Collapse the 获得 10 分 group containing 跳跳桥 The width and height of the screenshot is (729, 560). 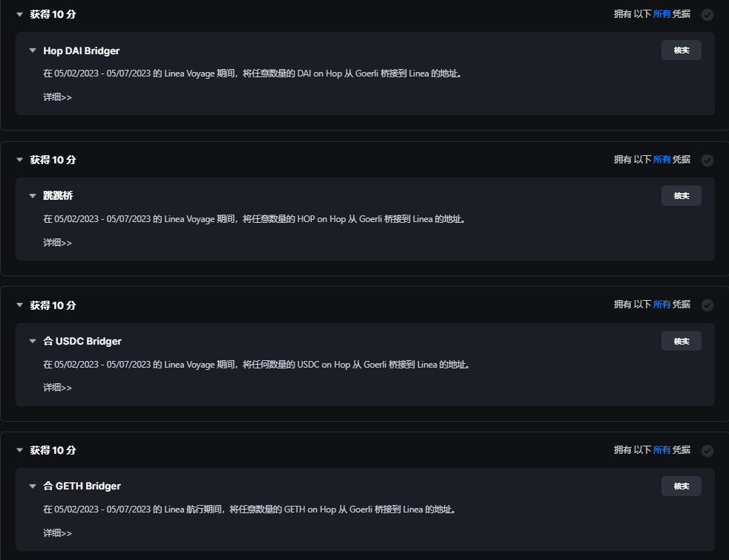click(x=19, y=160)
